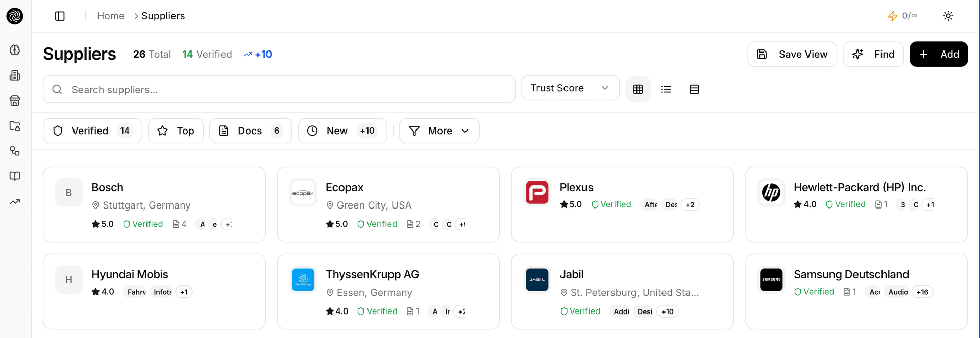
Task: Click the 14 Verified stat
Action: (207, 54)
